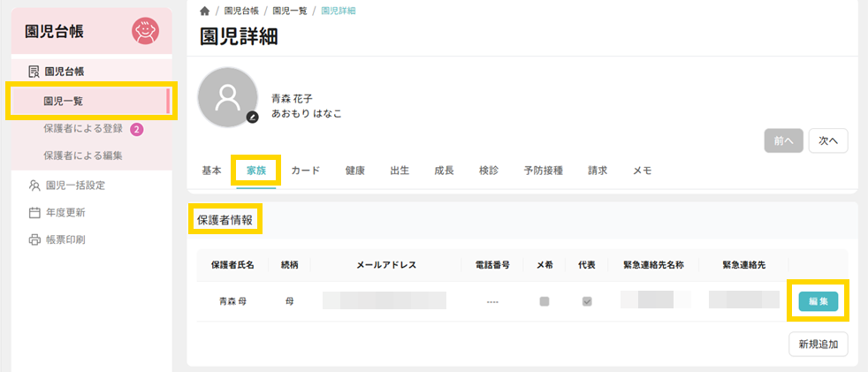Screen dimensions: 868x372
Task: Click the 園児台帳 document icon in sidebar
Action: click(x=34, y=72)
